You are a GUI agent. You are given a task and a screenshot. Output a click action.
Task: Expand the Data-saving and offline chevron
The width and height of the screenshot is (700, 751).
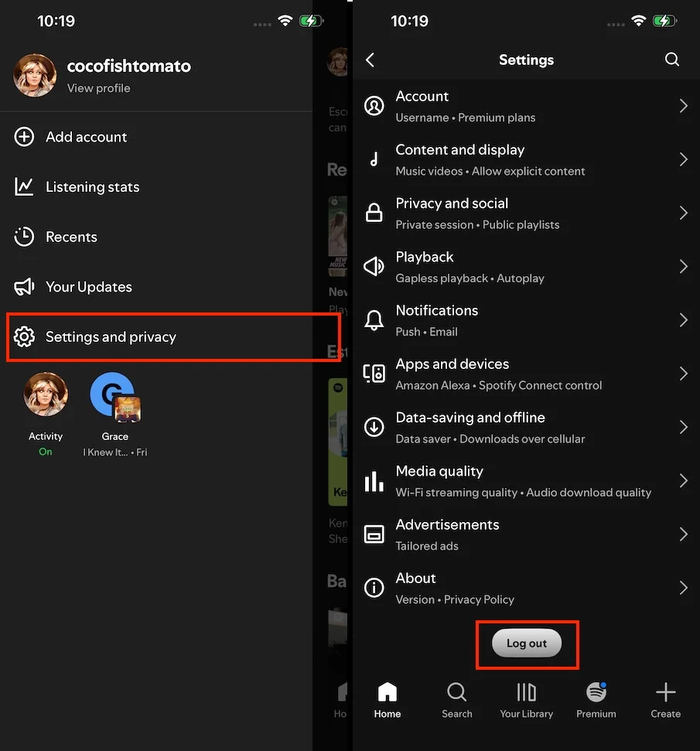point(683,427)
